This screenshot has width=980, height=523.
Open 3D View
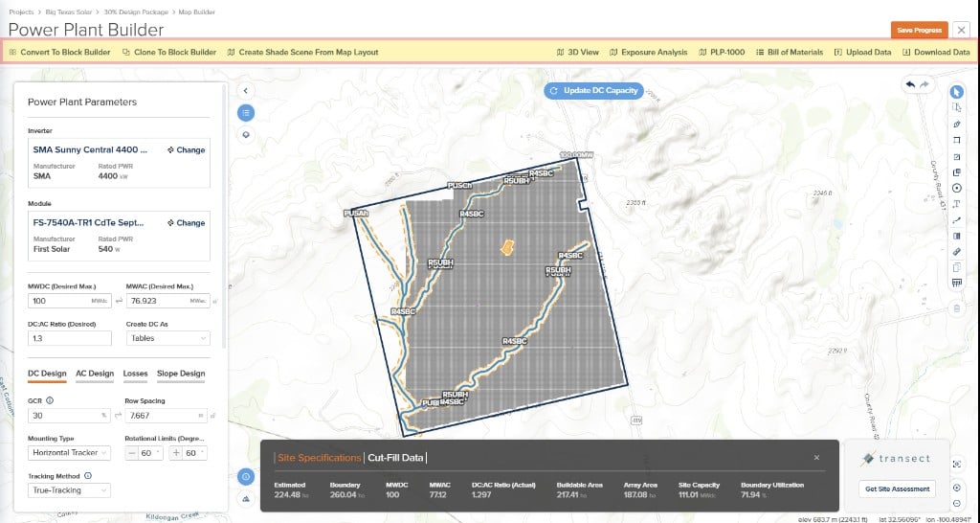pos(577,53)
